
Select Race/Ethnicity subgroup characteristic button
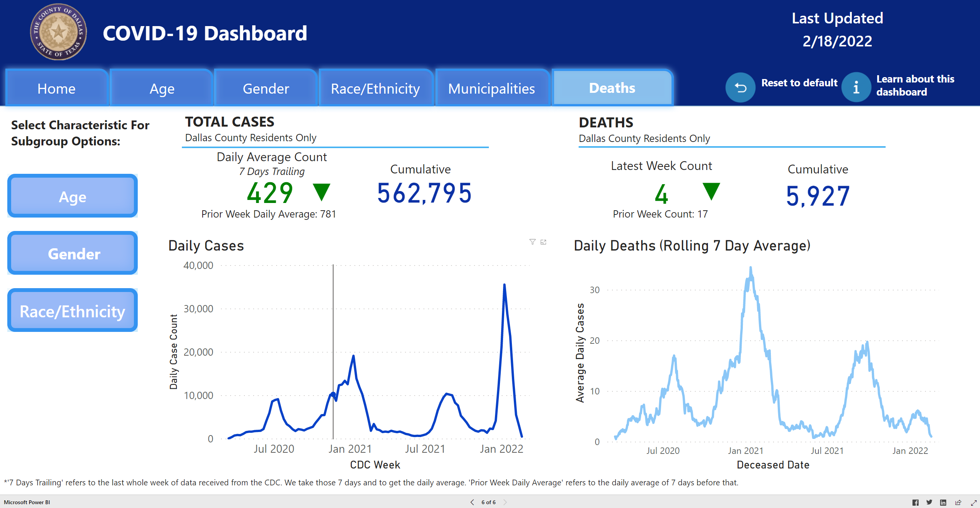pos(73,311)
